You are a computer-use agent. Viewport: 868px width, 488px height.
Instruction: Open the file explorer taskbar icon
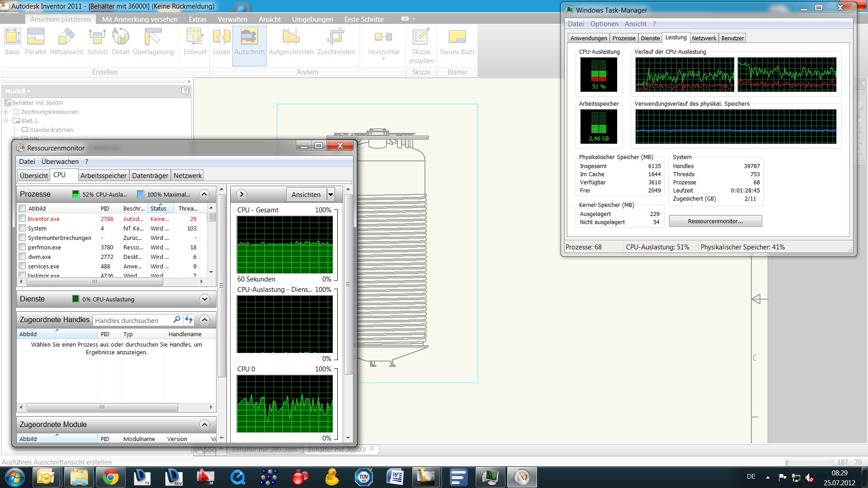[78, 477]
